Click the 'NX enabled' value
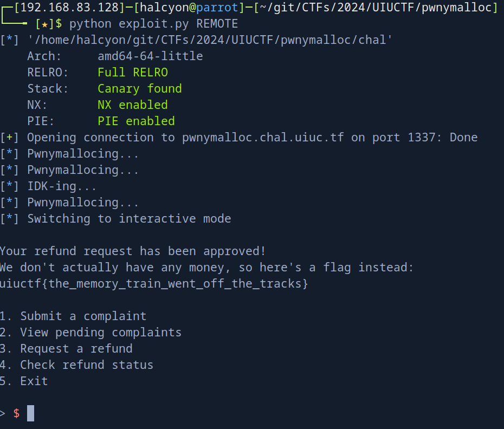The height and width of the screenshot is (429, 504). coord(132,105)
